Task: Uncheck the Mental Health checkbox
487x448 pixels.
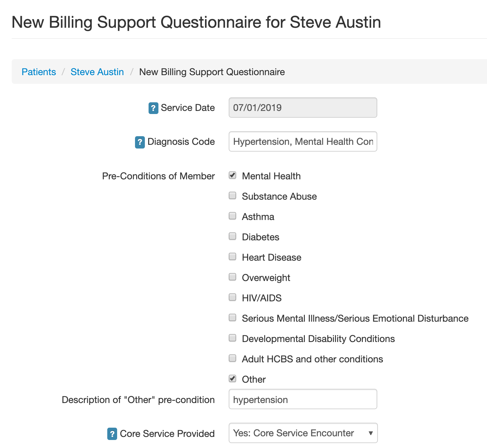Action: click(x=232, y=175)
